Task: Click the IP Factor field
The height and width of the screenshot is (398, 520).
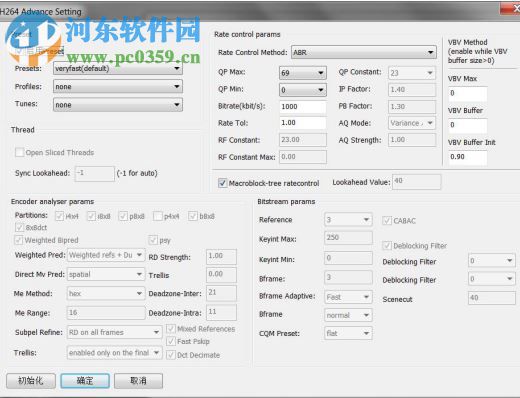Action: (x=412, y=90)
